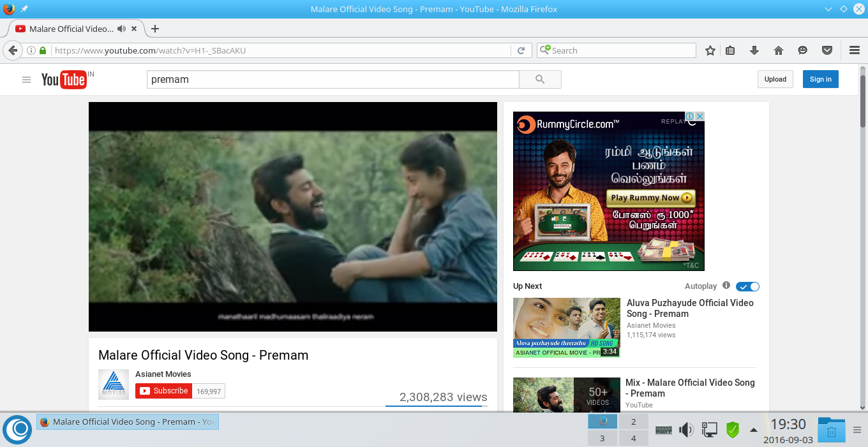The height and width of the screenshot is (447, 868).
Task: Bookmark this page with the star icon
Action: coord(710,50)
